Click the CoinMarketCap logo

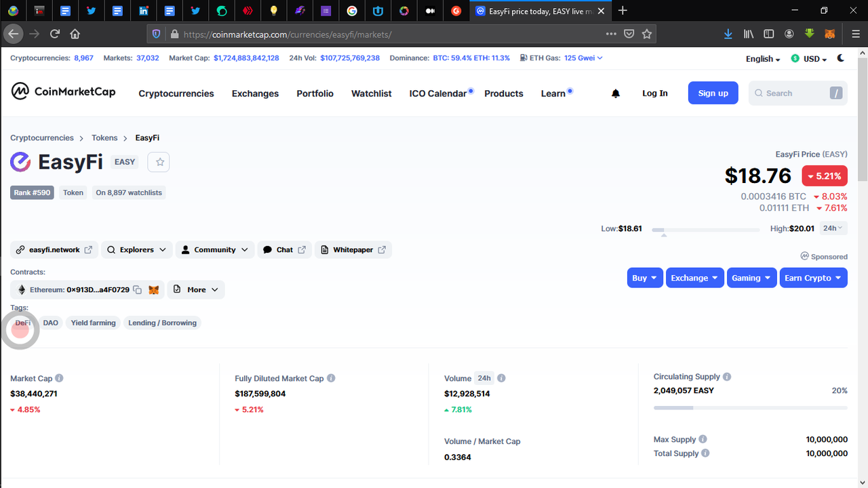click(63, 91)
